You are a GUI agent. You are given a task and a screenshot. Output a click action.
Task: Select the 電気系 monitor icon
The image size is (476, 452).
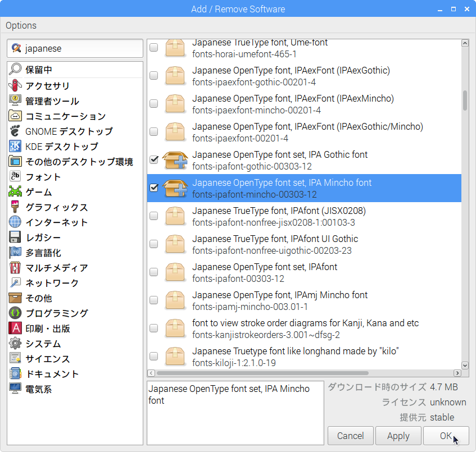15,389
